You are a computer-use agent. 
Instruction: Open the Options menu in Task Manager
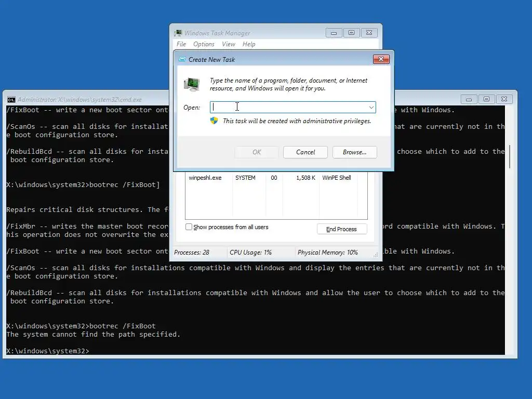click(204, 44)
